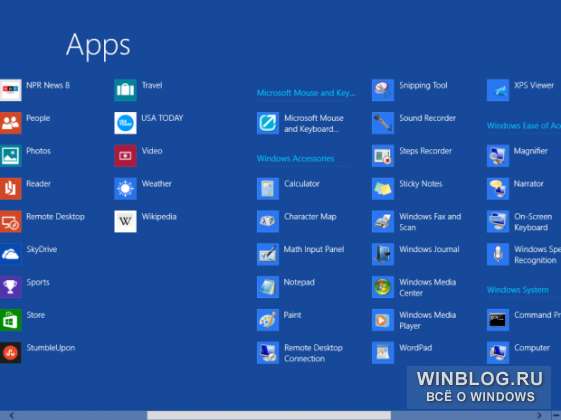The width and height of the screenshot is (561, 420).
Task: Open the Paint palette icon
Action: 268,320
